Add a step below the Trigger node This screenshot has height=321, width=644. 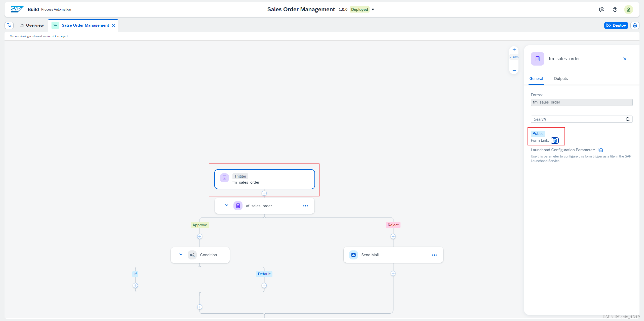point(264,193)
